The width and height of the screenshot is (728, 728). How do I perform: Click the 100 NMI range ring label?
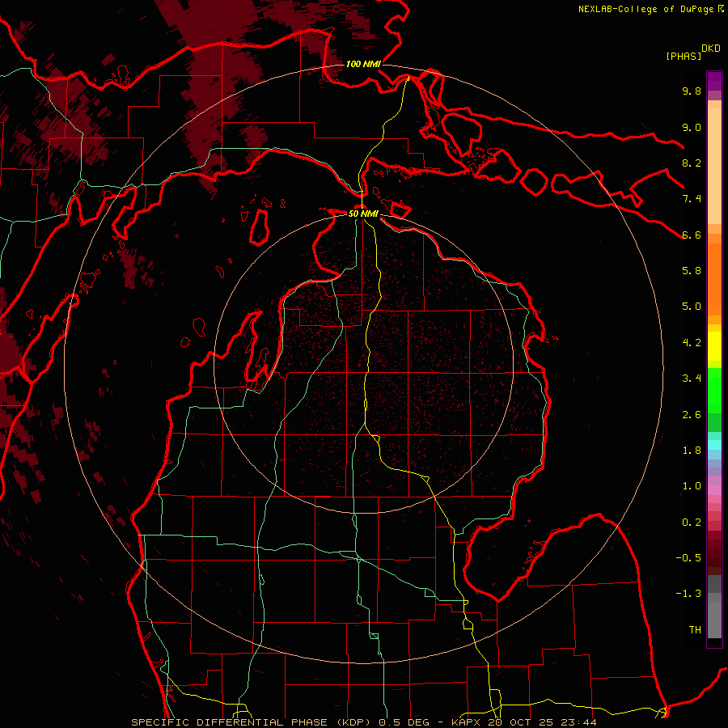tap(363, 64)
